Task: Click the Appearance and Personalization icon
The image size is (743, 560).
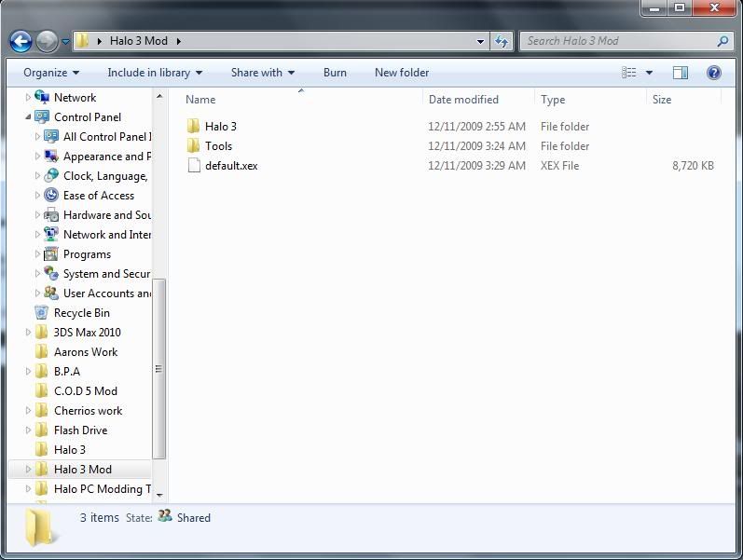Action: (51, 156)
